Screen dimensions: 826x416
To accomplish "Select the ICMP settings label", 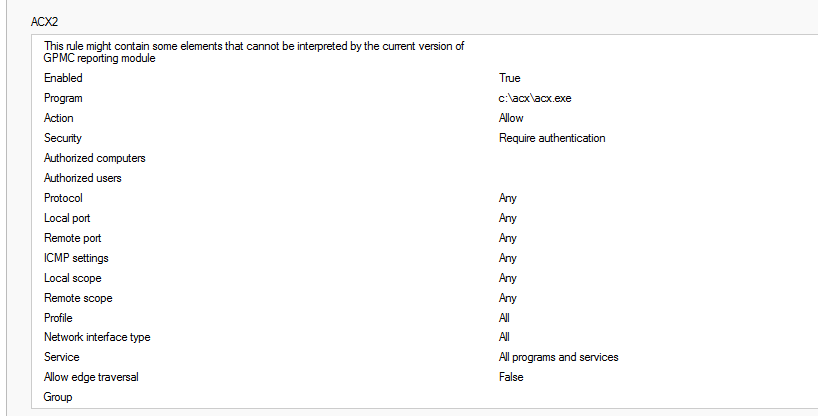I will click(x=76, y=258).
